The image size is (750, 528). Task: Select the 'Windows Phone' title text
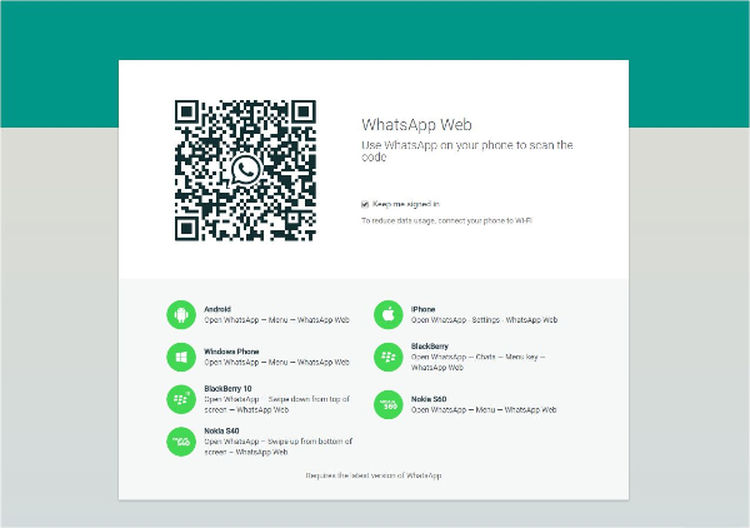click(231, 351)
